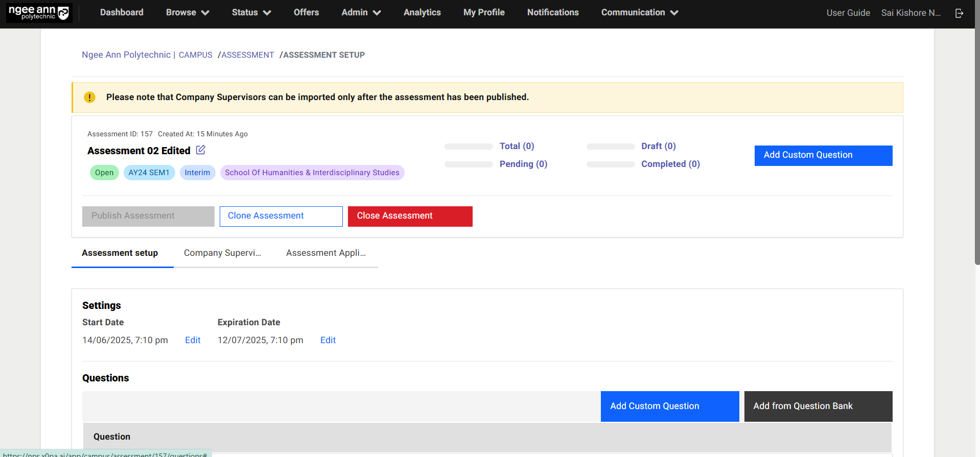Edit the Start Date setting
The height and width of the screenshot is (457, 980).
coord(193,341)
